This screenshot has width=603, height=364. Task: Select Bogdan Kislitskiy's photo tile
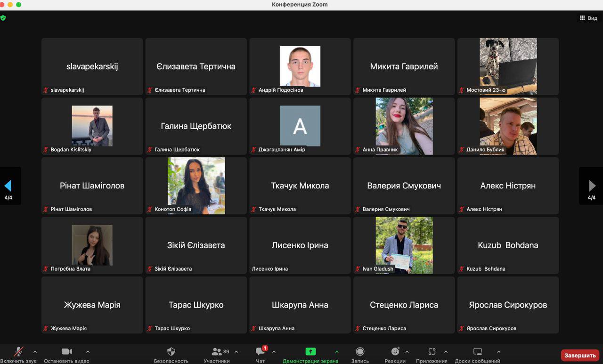coord(92,126)
